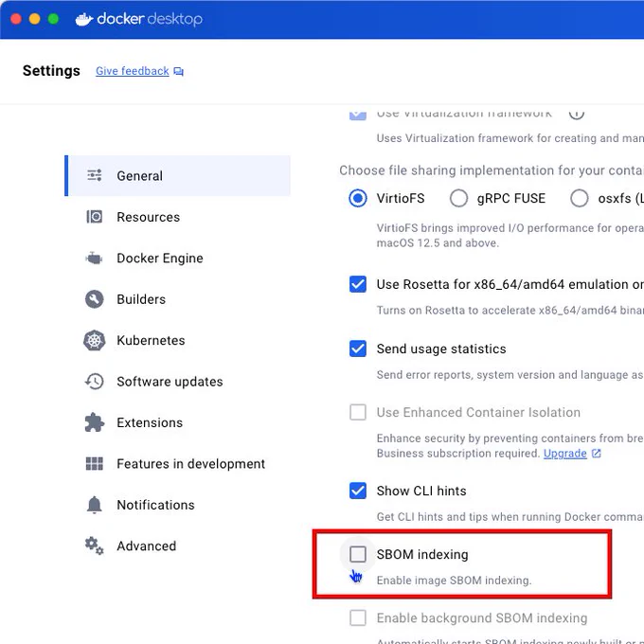Image resolution: width=644 pixels, height=644 pixels.
Task: Click the General sliders icon in sidebar
Action: coord(95,175)
